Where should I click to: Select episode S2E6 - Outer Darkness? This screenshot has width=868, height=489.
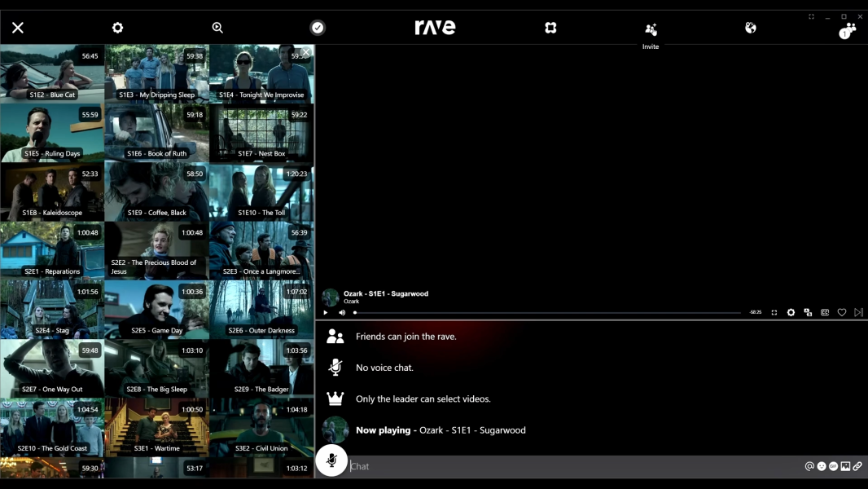pyautogui.click(x=261, y=310)
